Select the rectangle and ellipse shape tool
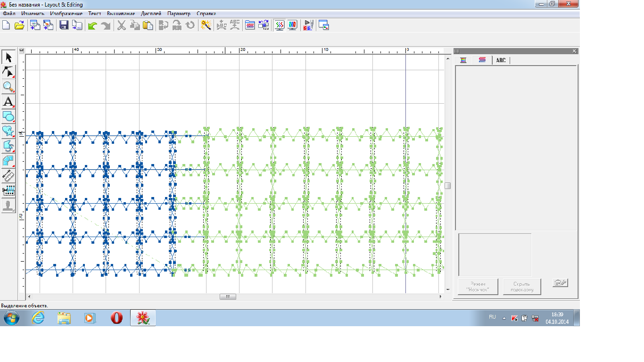 click(8, 116)
